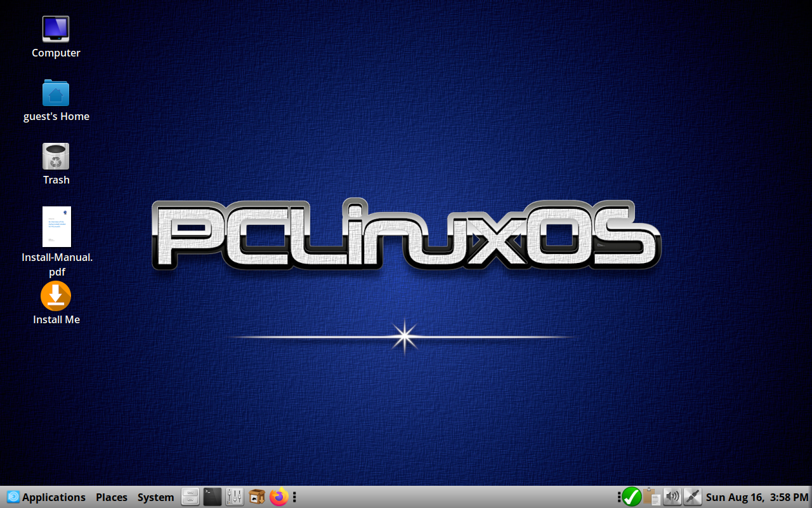Screen dimensions: 812x508
Task: Select the Trash desktop icon
Action: 56,156
